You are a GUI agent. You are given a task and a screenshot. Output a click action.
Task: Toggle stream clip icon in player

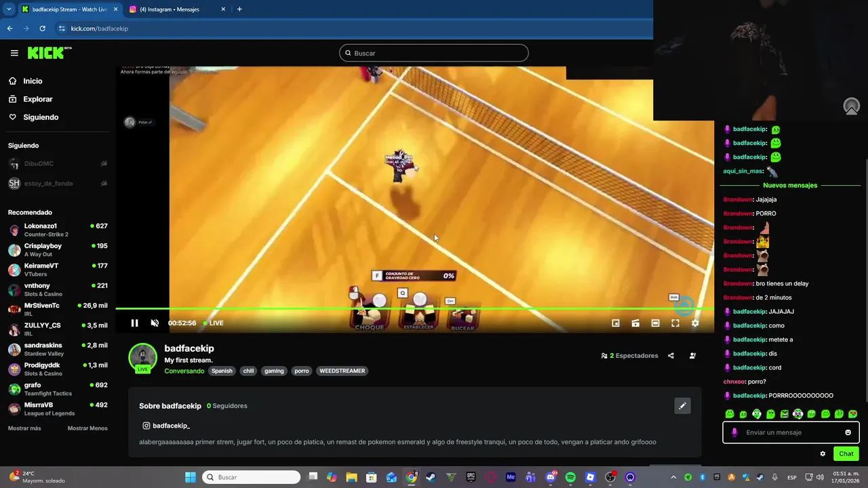635,323
